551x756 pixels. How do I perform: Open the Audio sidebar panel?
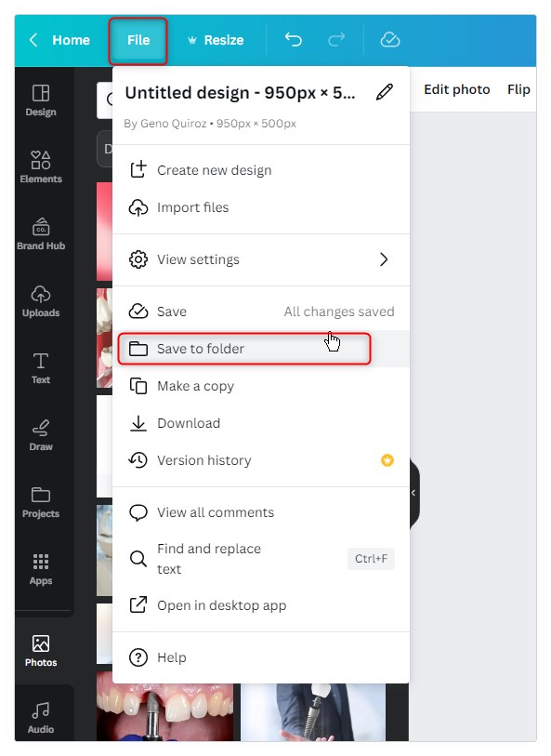41,718
